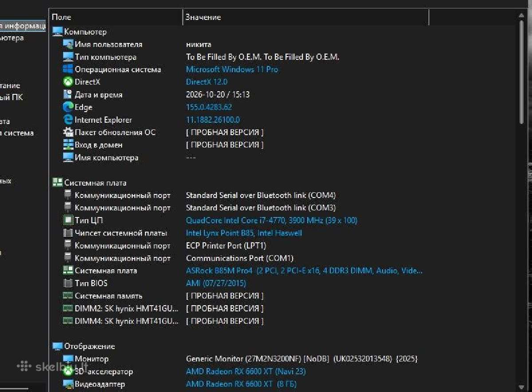Screen dimensions: 532x392
Task: Select the Standard Serial over Bluetooth link (COM3) value
Action: click(261, 208)
